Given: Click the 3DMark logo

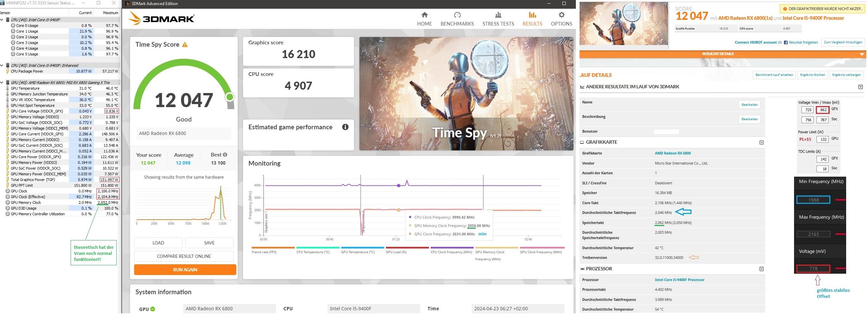Looking at the screenshot, I should point(162,18).
